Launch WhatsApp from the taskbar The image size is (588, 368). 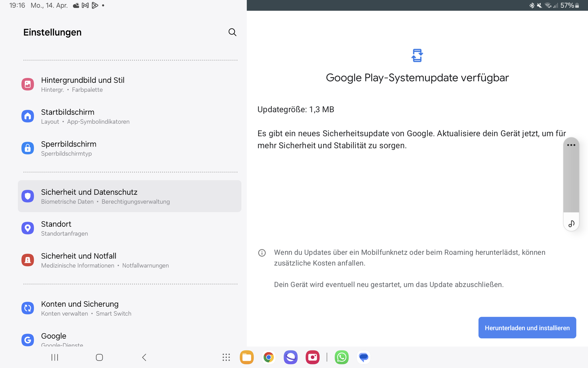tap(341, 357)
